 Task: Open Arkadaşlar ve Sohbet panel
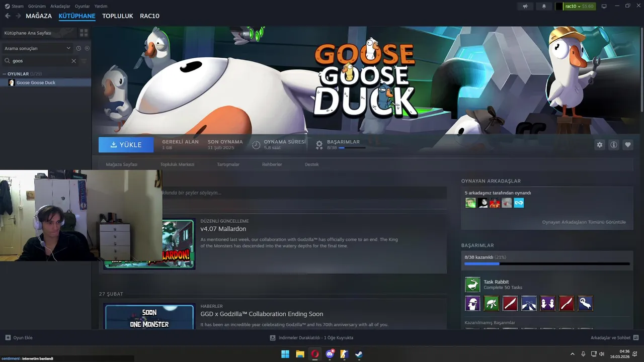tap(614, 338)
